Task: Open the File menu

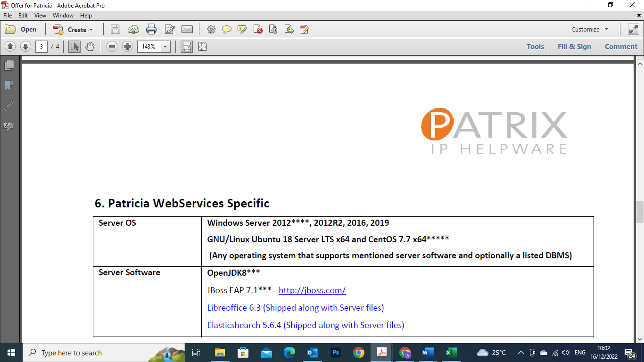Action: 8,16
